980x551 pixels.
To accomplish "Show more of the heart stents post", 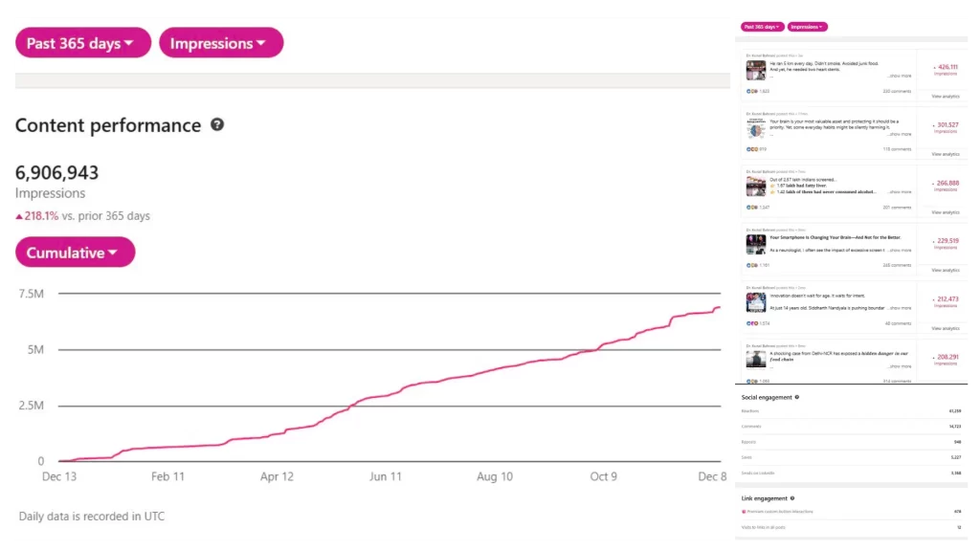I will (x=900, y=76).
